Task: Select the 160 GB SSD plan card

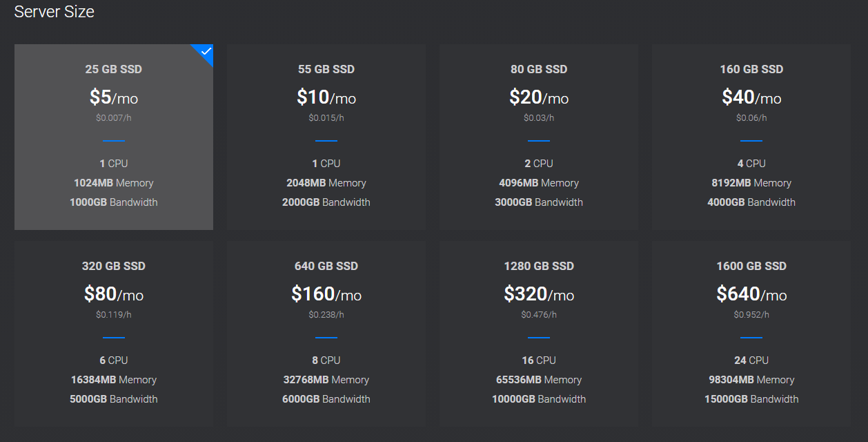Action: (751, 137)
